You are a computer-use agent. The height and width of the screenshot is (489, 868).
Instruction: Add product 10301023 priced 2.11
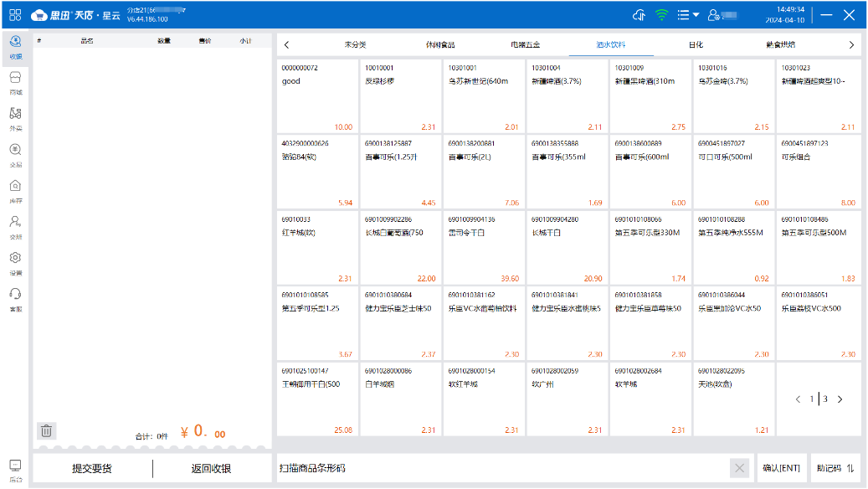click(x=819, y=96)
